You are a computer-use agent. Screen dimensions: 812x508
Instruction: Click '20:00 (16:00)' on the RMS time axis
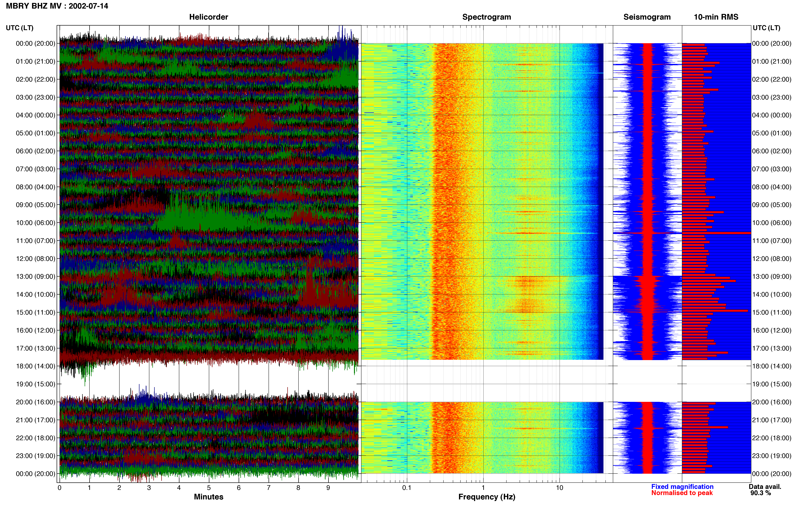point(772,402)
